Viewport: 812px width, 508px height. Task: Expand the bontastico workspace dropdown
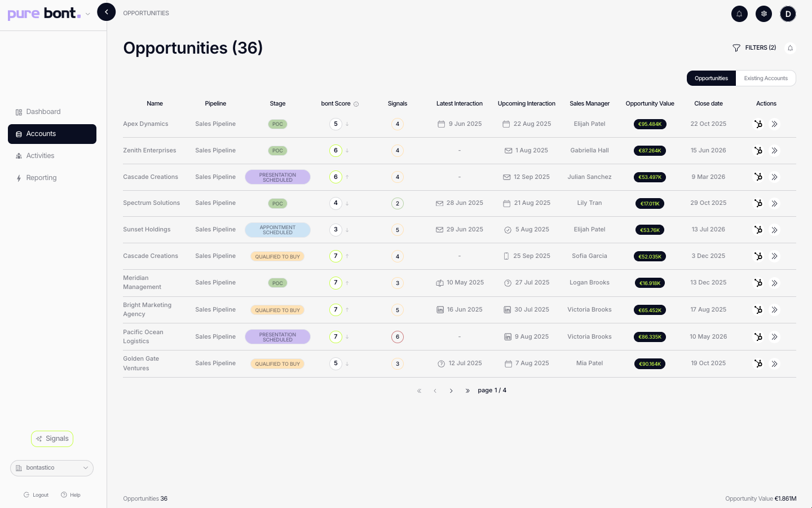[52, 468]
